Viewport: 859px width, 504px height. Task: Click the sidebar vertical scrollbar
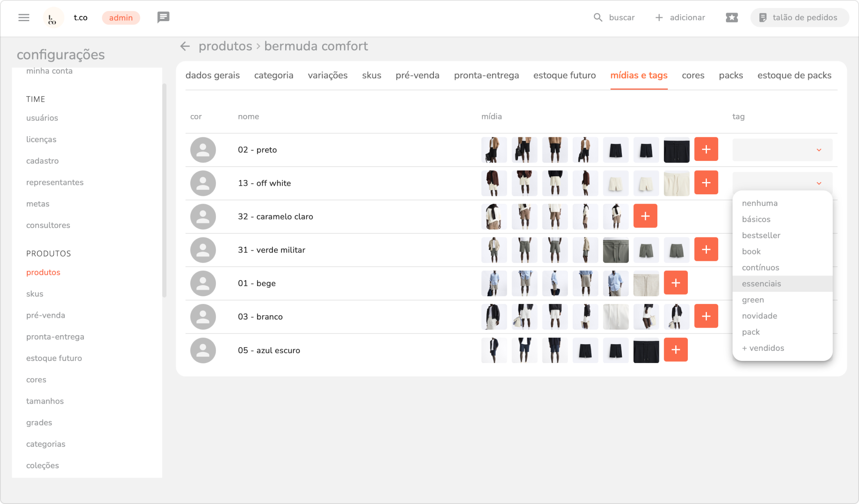(x=164, y=190)
